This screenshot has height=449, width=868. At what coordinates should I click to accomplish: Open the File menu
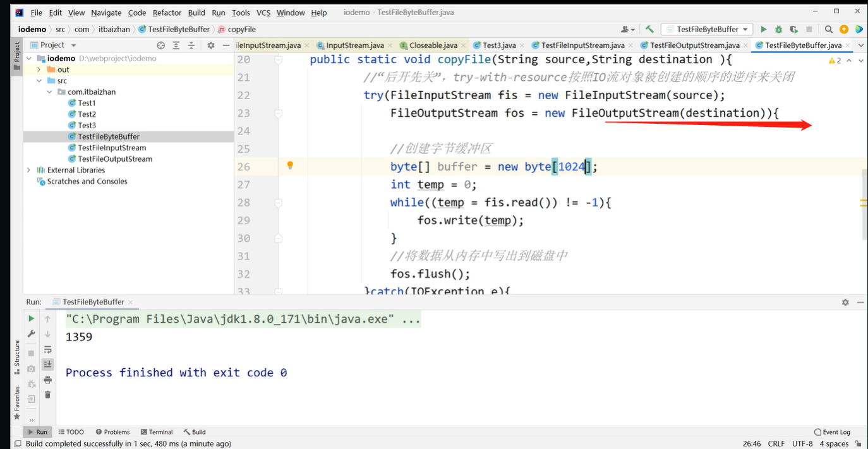click(x=37, y=13)
